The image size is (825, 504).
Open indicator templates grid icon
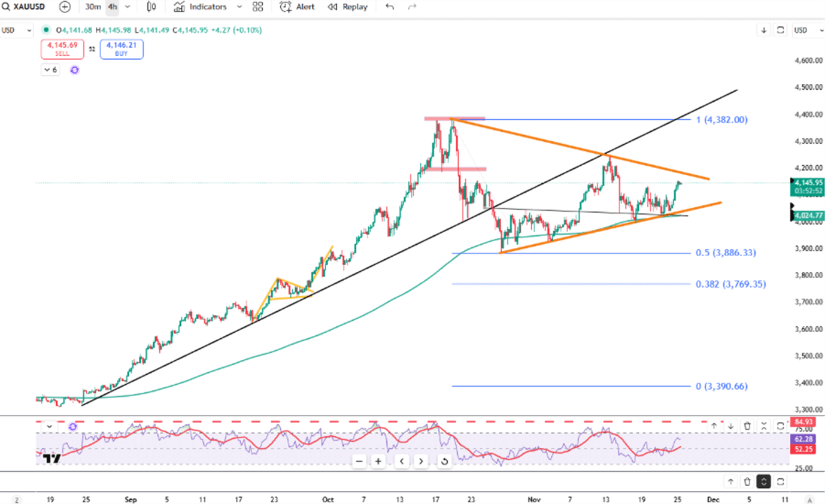pyautogui.click(x=258, y=7)
